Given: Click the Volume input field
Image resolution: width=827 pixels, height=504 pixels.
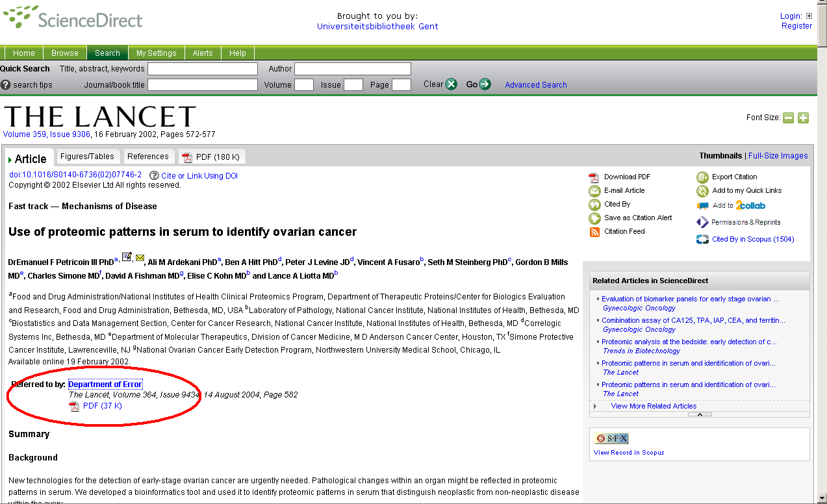Looking at the screenshot, I should pyautogui.click(x=304, y=84).
